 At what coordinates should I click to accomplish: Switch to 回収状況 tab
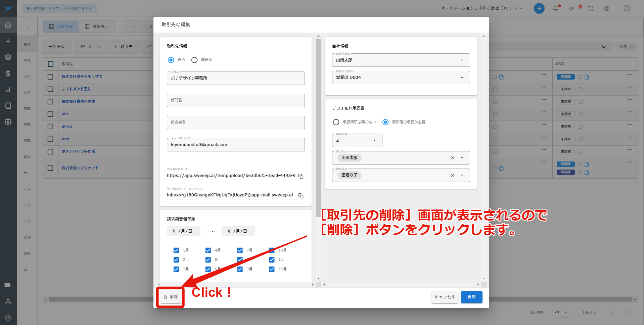click(61, 27)
